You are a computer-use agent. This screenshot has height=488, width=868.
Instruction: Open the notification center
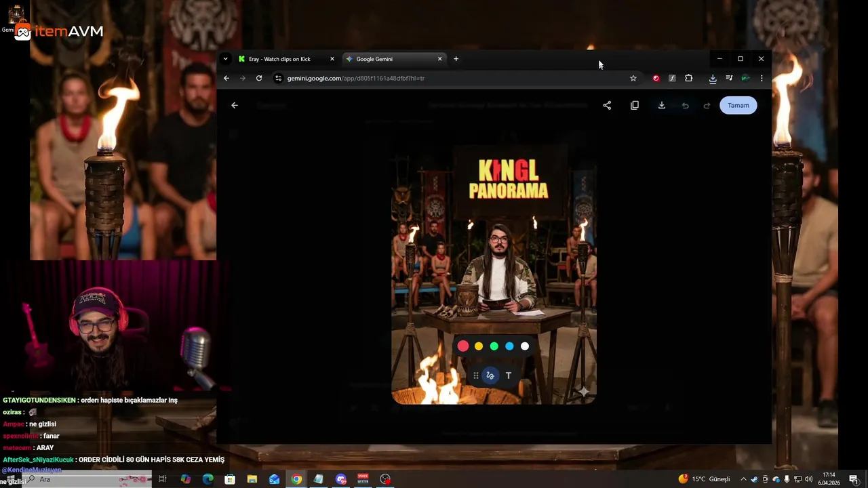854,479
